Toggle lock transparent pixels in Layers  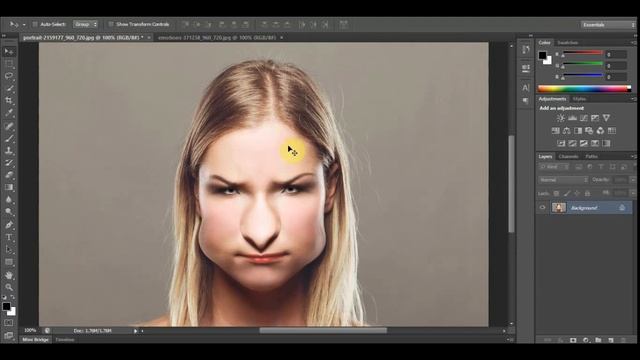[556, 193]
